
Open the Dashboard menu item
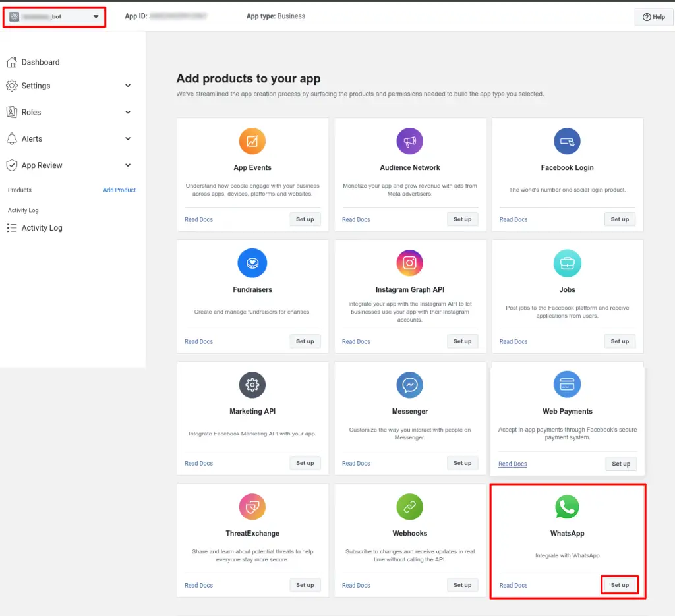pyautogui.click(x=40, y=62)
